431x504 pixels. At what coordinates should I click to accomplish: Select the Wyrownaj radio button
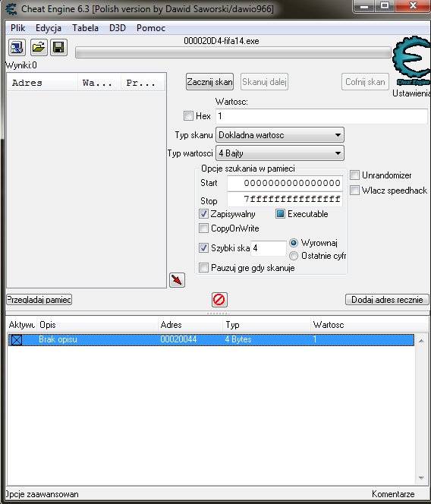(x=294, y=243)
